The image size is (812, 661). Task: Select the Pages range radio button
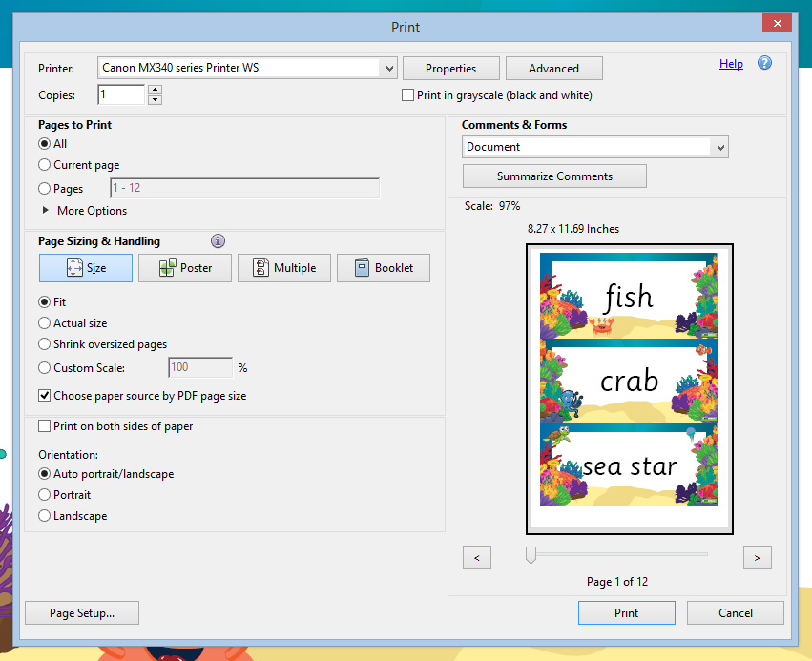coord(45,189)
